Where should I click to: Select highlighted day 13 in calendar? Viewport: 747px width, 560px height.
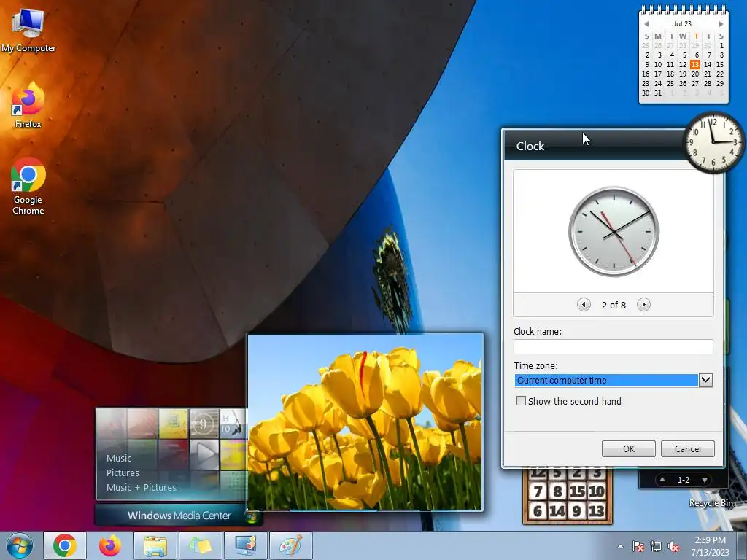pos(695,64)
